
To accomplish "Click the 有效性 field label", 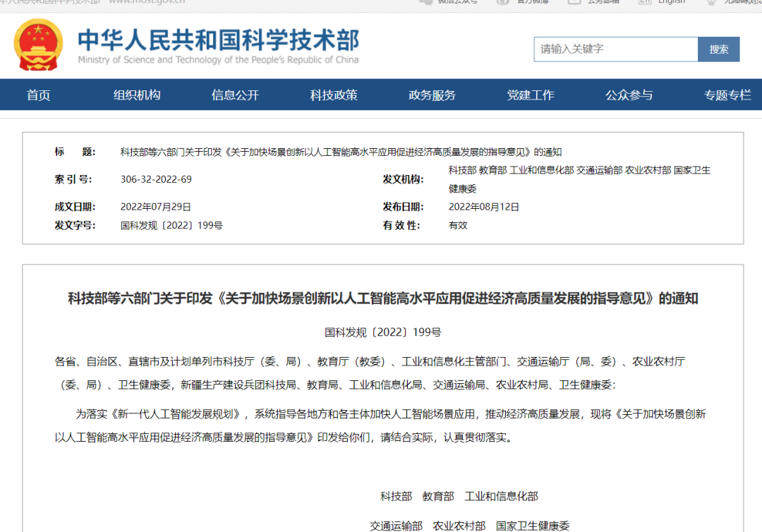I will click(401, 226).
